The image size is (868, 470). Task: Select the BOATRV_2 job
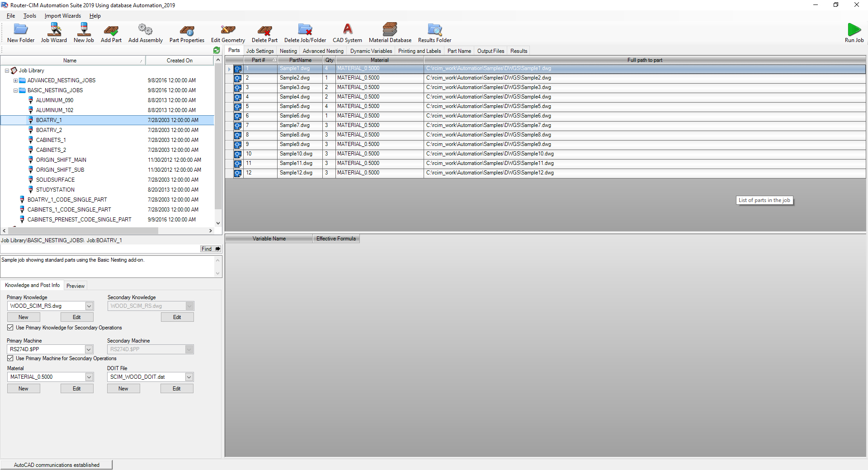point(49,130)
